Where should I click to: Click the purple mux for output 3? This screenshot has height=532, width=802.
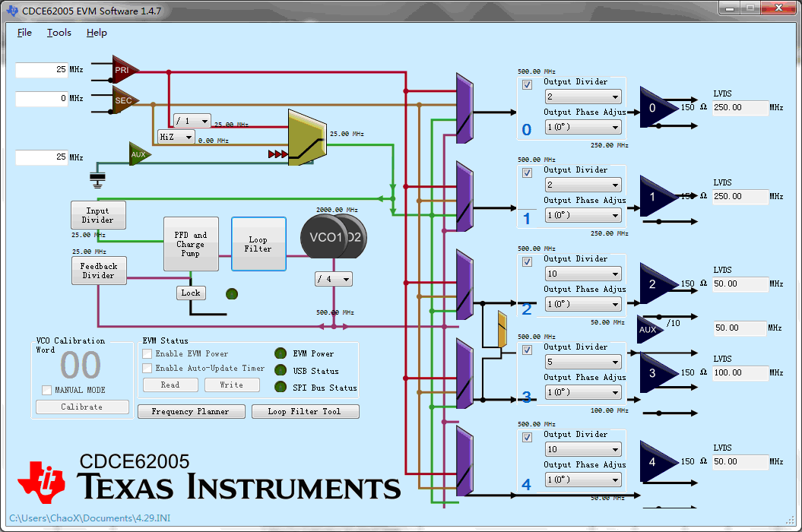[x=464, y=373]
